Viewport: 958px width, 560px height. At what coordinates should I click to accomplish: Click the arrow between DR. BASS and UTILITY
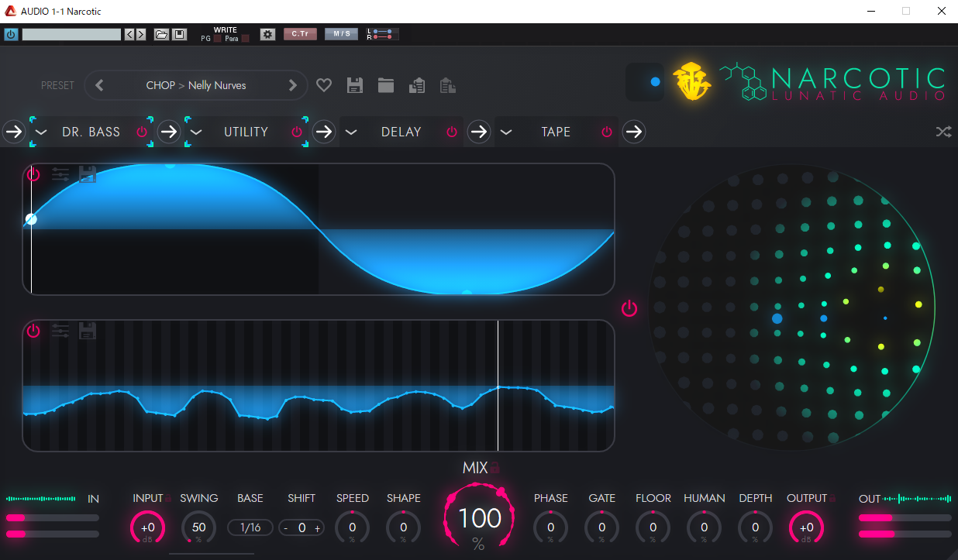(169, 132)
